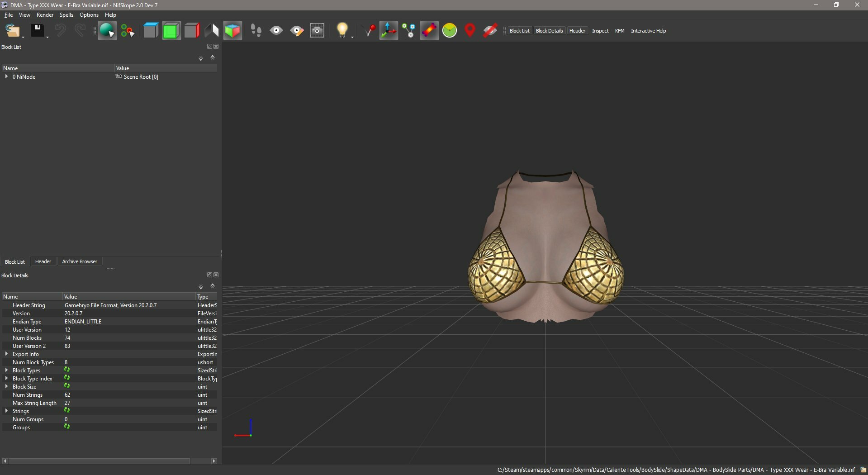Click the Undo arrow icon
Image resolution: width=868 pixels, height=475 pixels.
point(60,31)
